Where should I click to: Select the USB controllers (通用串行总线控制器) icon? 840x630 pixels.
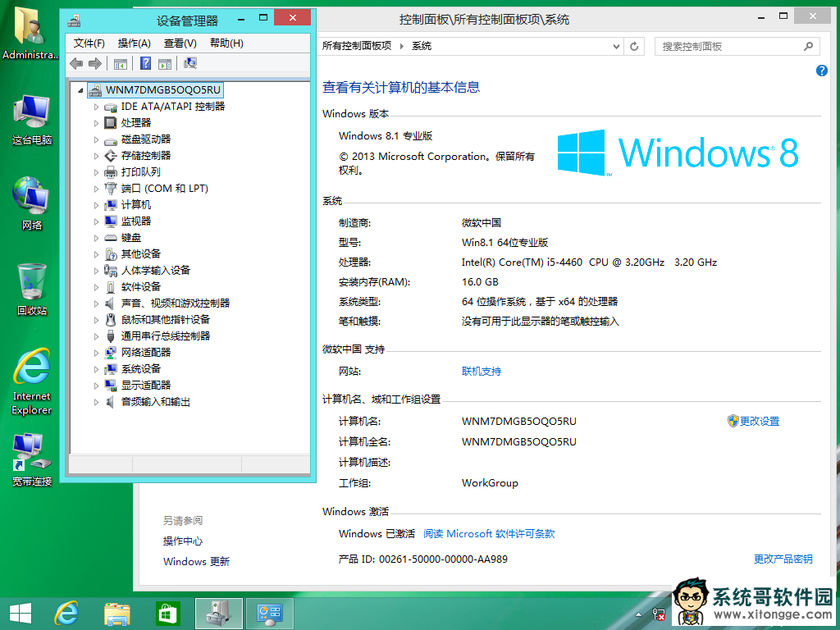(x=111, y=336)
